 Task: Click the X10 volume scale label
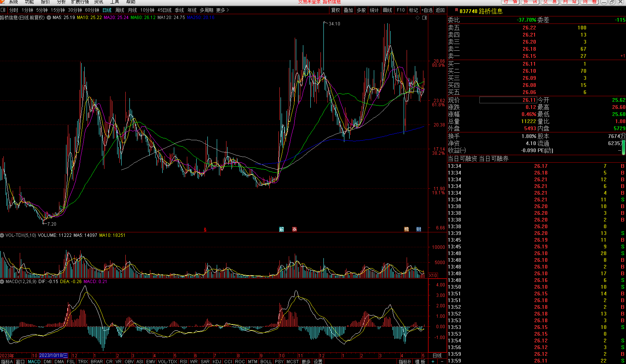[x=433, y=276]
